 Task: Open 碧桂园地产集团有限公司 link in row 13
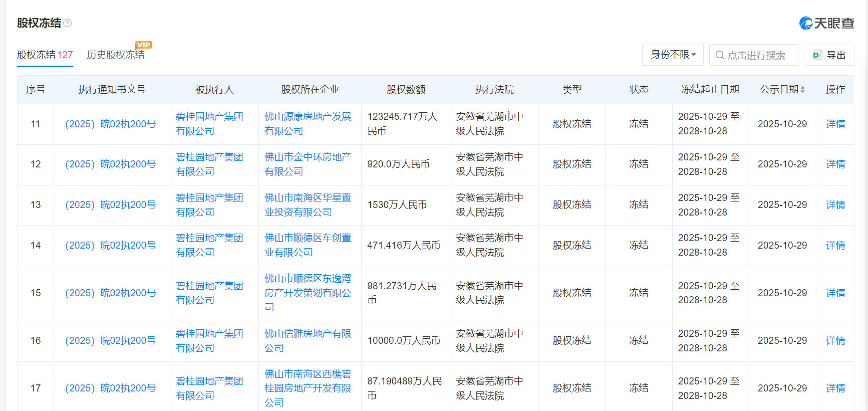209,205
